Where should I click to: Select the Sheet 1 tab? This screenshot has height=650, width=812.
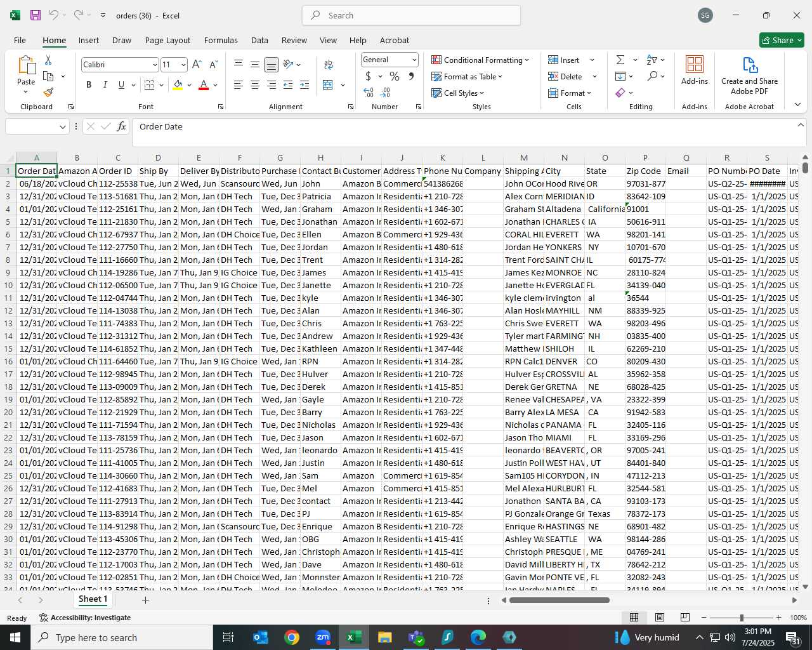point(93,599)
